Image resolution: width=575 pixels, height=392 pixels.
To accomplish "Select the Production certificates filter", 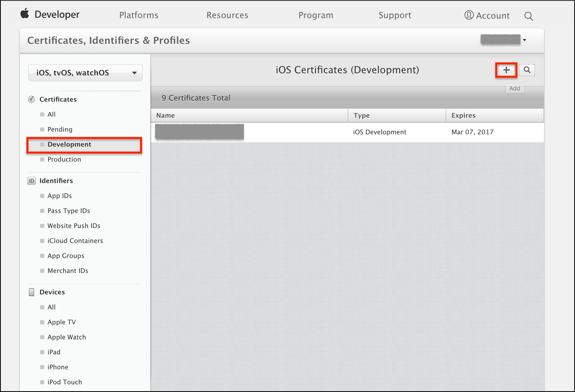I will pos(64,159).
